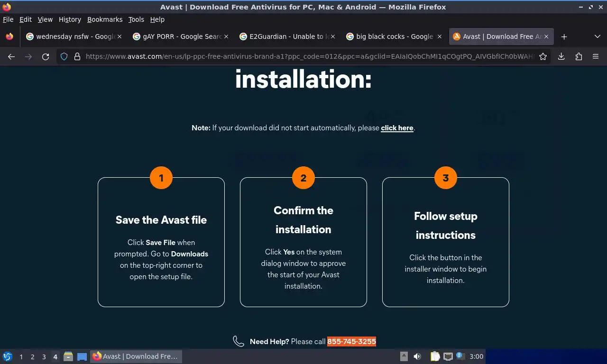Open a new tab with plus button
The height and width of the screenshot is (364, 607).
pos(564,36)
